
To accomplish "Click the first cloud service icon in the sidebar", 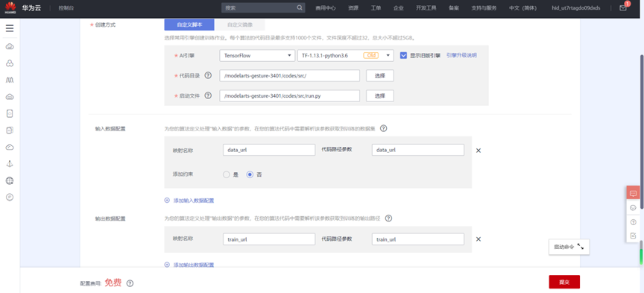I will tap(10, 46).
